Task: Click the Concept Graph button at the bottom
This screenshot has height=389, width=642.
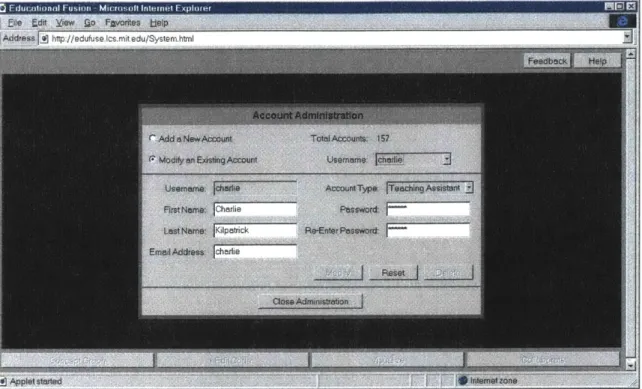Action: 77,360
